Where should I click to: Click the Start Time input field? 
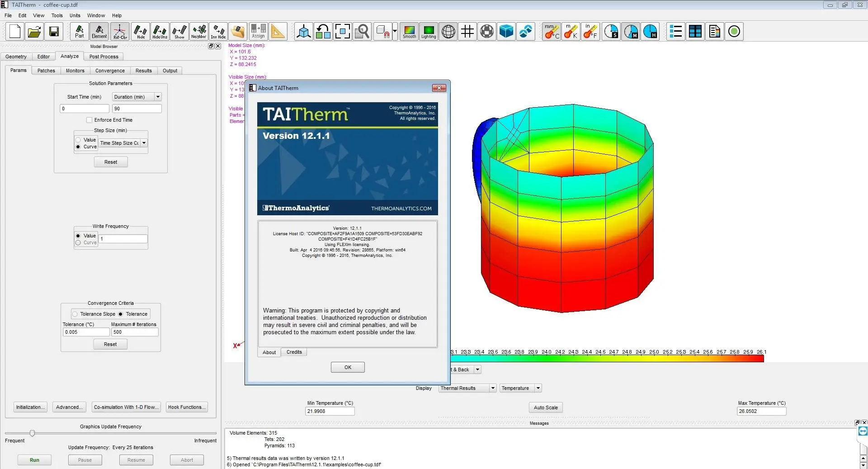(x=85, y=109)
